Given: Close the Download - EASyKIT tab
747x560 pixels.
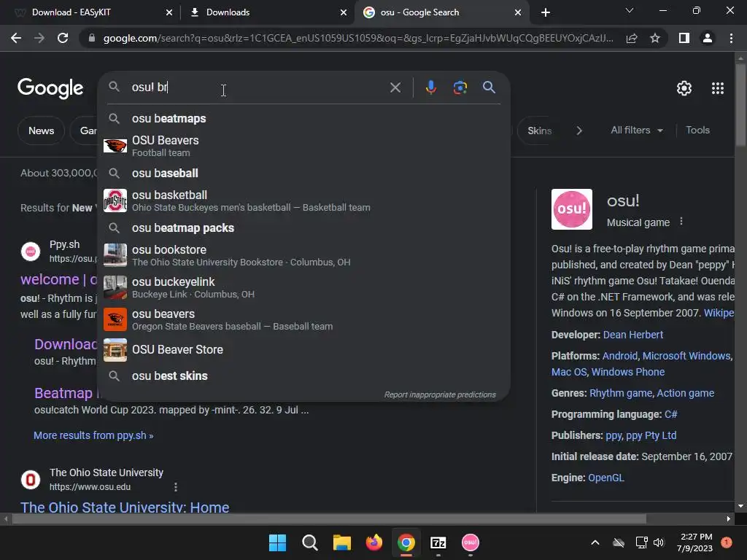Looking at the screenshot, I should point(169,12).
